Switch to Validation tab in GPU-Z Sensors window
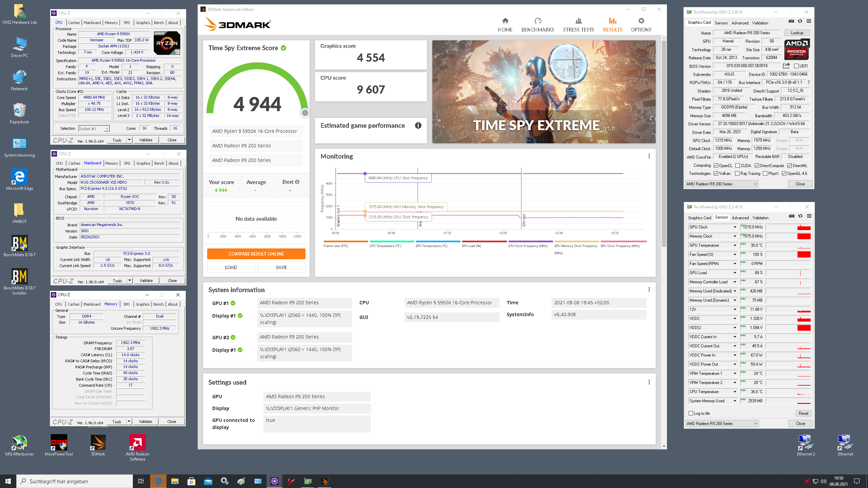 [760, 218]
